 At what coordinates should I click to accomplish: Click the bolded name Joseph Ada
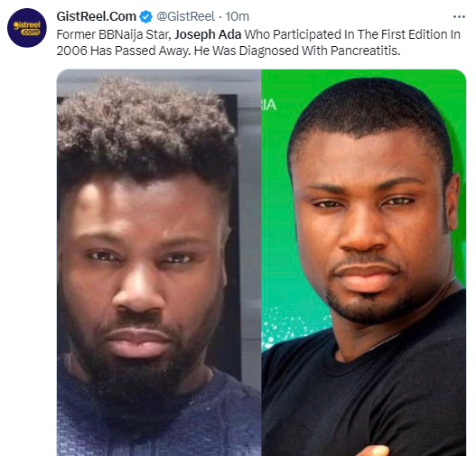click(208, 34)
